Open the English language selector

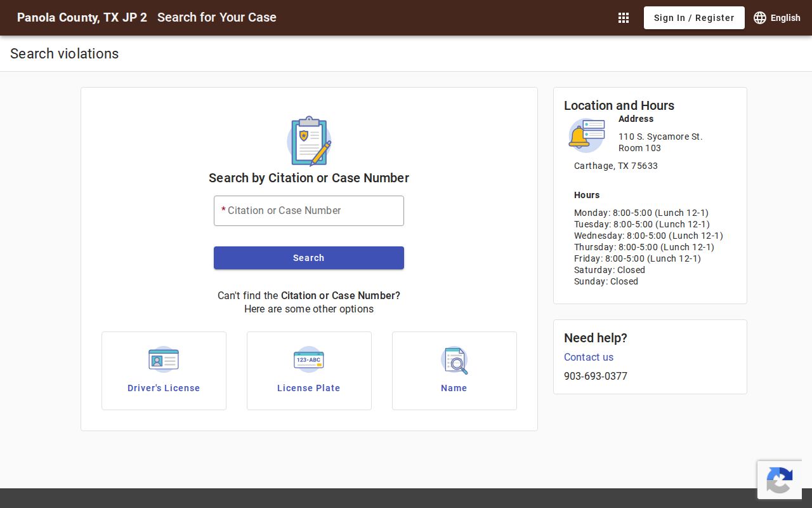pos(777,18)
